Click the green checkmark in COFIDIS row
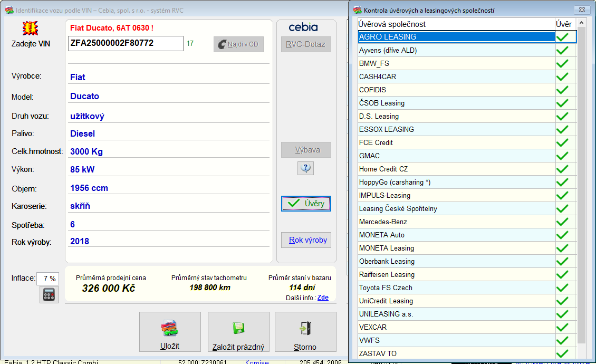 [x=562, y=90]
